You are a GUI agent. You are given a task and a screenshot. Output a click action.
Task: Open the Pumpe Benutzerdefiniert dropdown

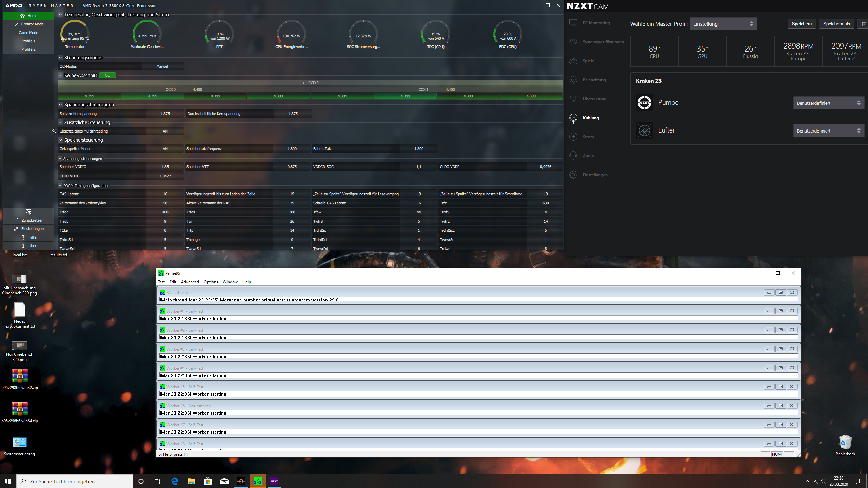pos(828,103)
